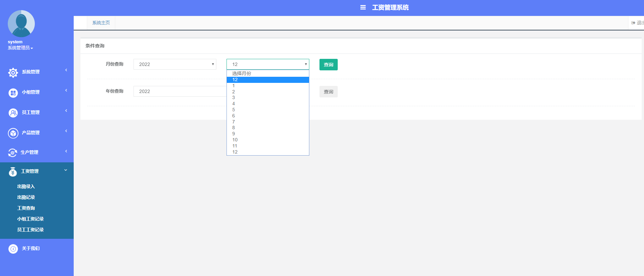Click the system user avatar
644x276 pixels.
click(21, 24)
